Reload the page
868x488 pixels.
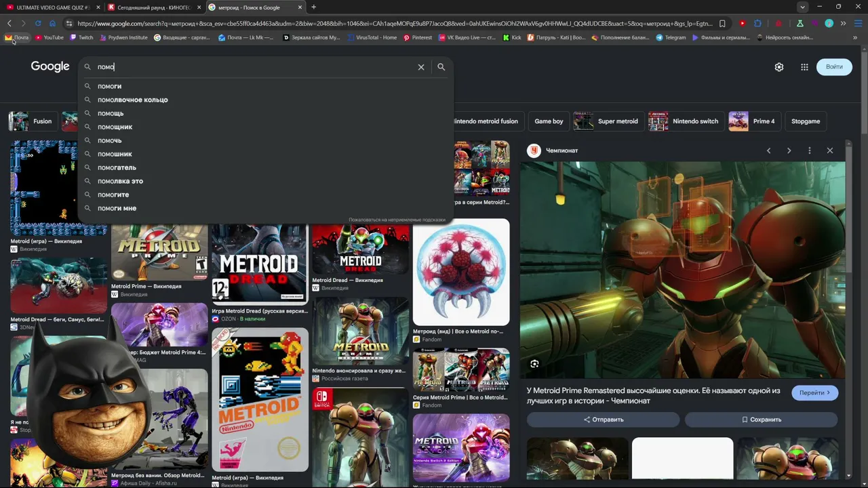38,23
